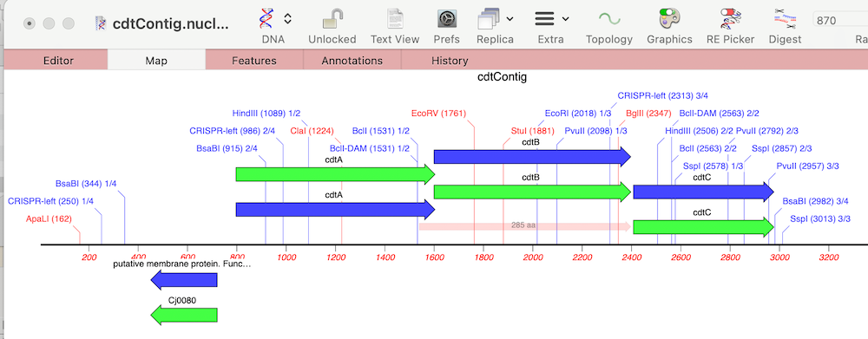
Task: Toggle the Unlocked padlock icon
Action: [332, 19]
